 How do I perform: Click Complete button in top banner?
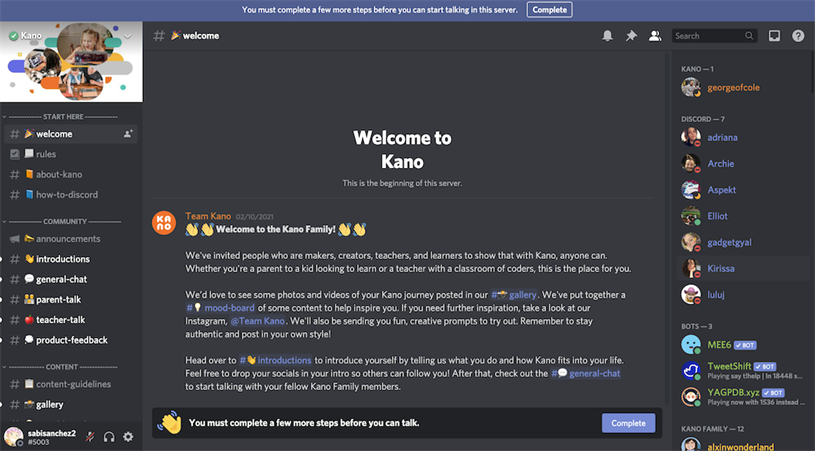click(549, 9)
